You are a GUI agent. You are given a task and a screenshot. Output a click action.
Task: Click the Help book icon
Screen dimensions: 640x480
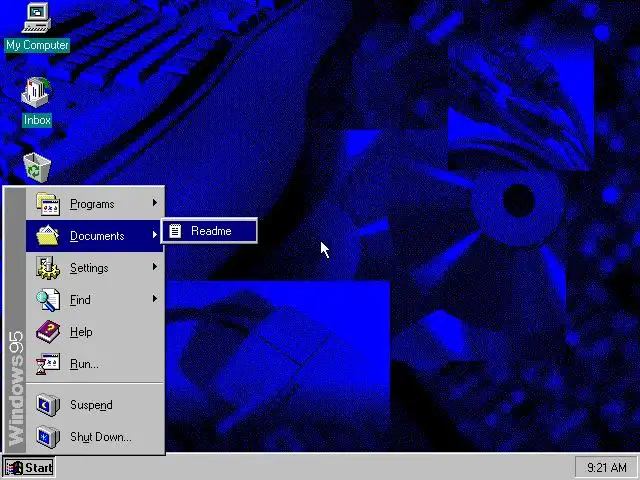(x=48, y=331)
